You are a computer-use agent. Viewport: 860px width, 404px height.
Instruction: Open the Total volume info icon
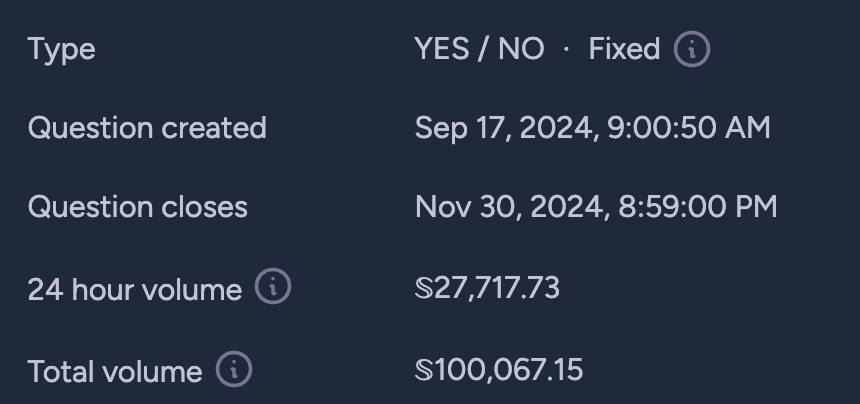coord(234,369)
